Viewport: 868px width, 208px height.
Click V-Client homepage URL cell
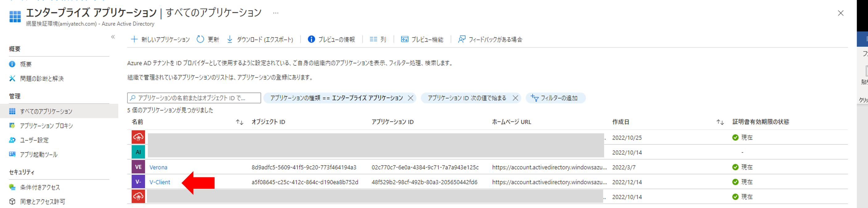(549, 182)
